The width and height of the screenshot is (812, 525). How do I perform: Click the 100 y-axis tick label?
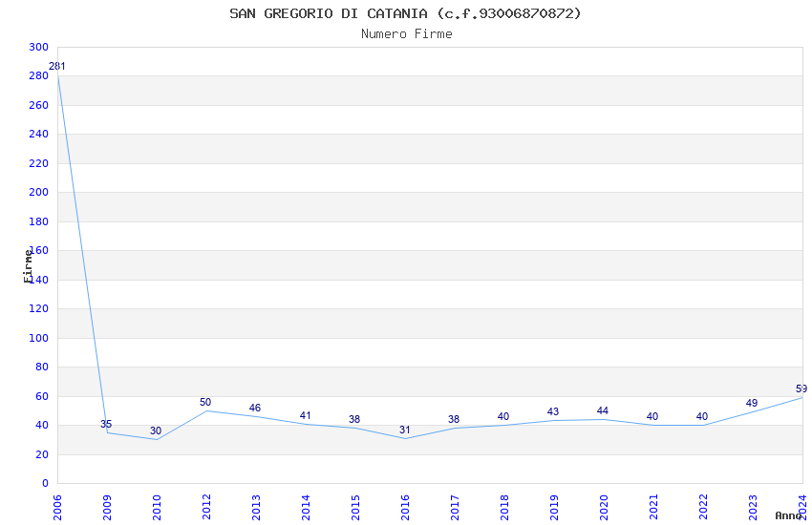(39, 338)
